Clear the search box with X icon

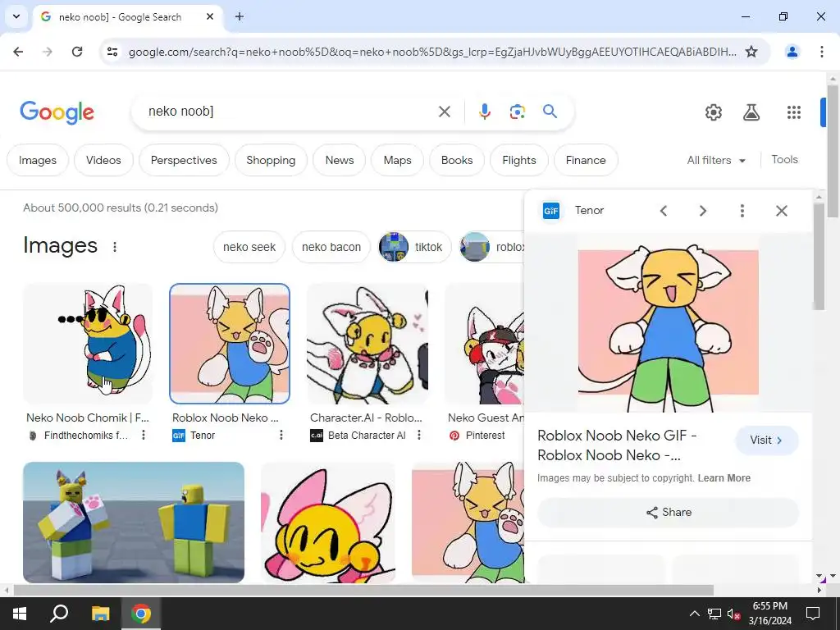pos(444,112)
